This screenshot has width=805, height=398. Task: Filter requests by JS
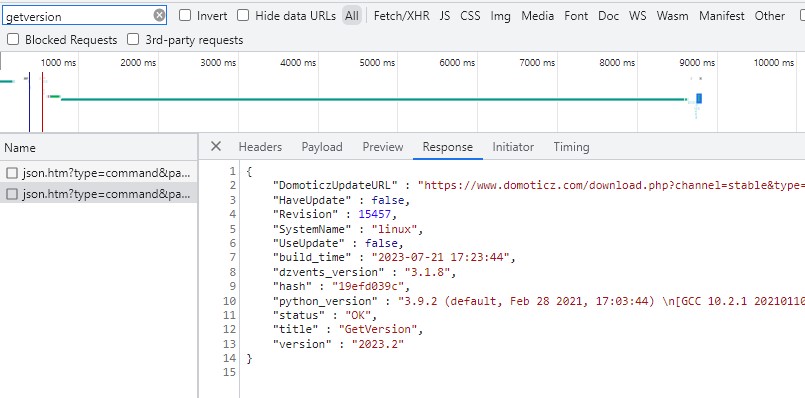[445, 16]
